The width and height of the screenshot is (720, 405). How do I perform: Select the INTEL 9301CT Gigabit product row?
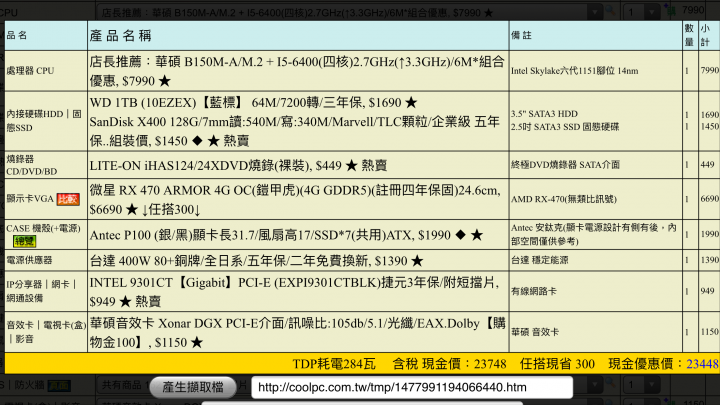click(294, 292)
